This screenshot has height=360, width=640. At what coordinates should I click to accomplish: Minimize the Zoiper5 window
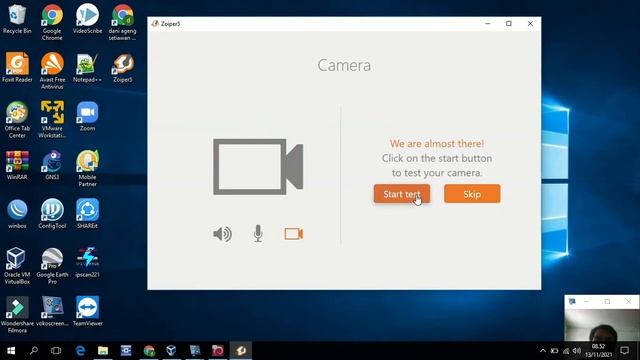(487, 24)
